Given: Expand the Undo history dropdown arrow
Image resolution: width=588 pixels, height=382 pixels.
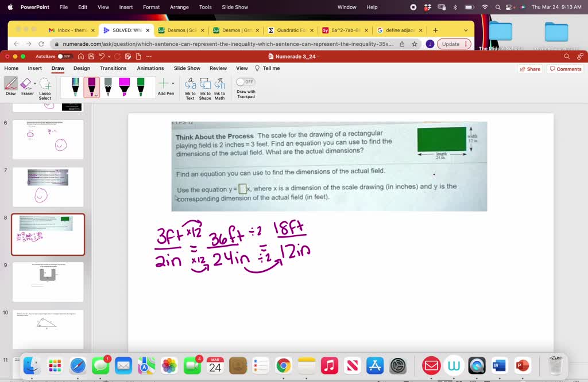Looking at the screenshot, I should point(109,56).
